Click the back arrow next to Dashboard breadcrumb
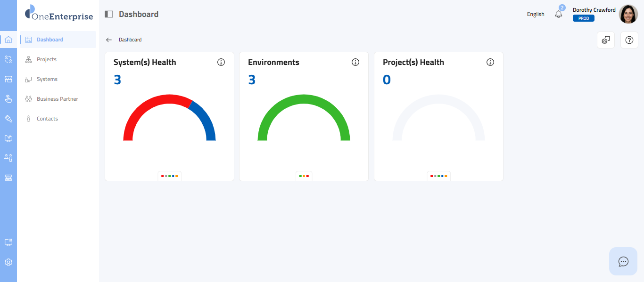This screenshot has width=644, height=282. pos(109,40)
